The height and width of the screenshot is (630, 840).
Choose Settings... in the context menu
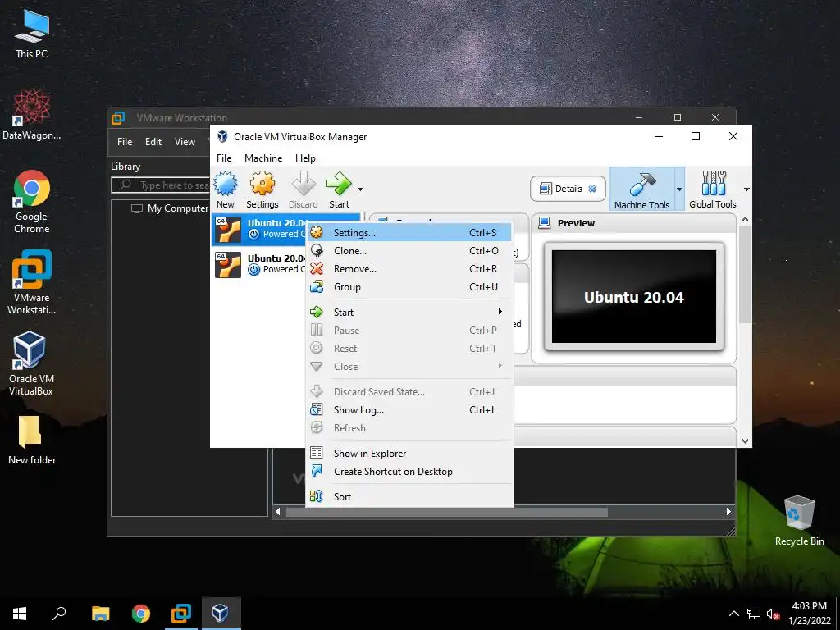(x=409, y=232)
